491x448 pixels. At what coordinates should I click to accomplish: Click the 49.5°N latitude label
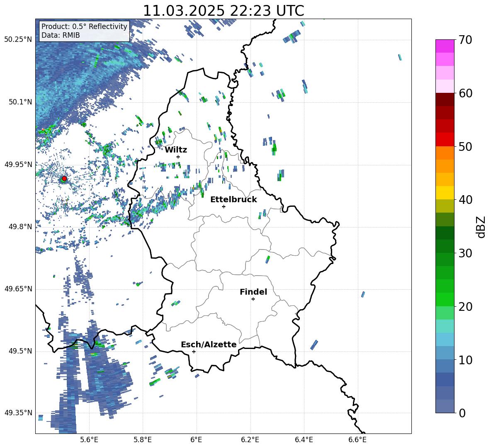click(x=20, y=351)
